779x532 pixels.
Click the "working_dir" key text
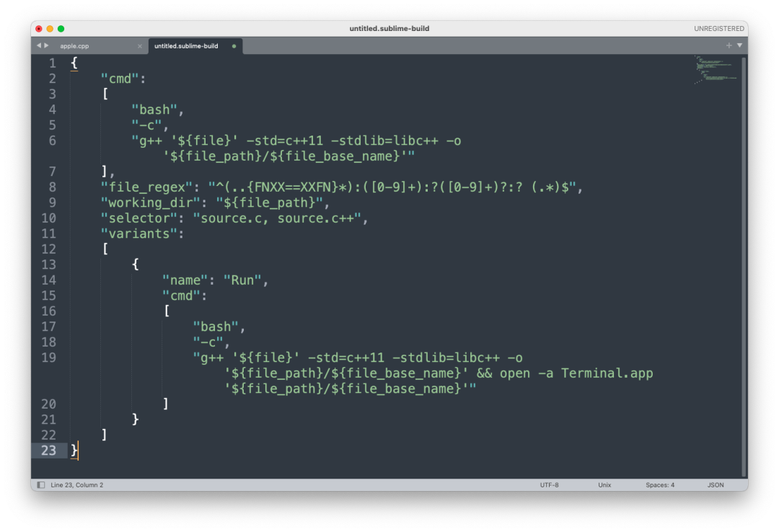click(x=151, y=203)
